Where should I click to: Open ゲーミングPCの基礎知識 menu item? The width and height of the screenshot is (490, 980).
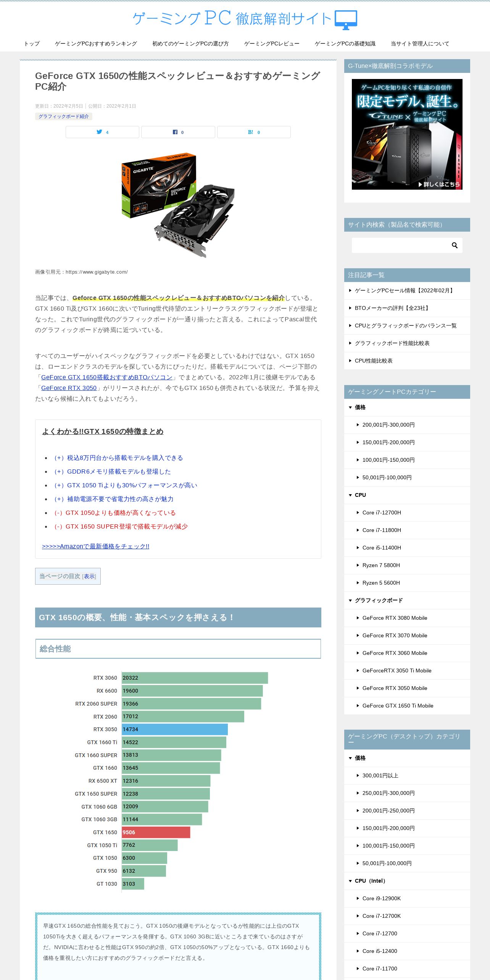pos(345,44)
